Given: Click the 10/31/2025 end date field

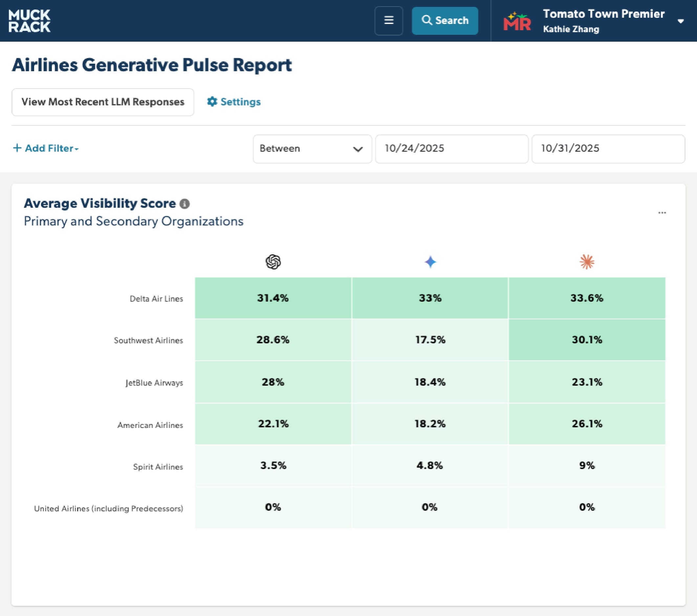Looking at the screenshot, I should click(608, 149).
